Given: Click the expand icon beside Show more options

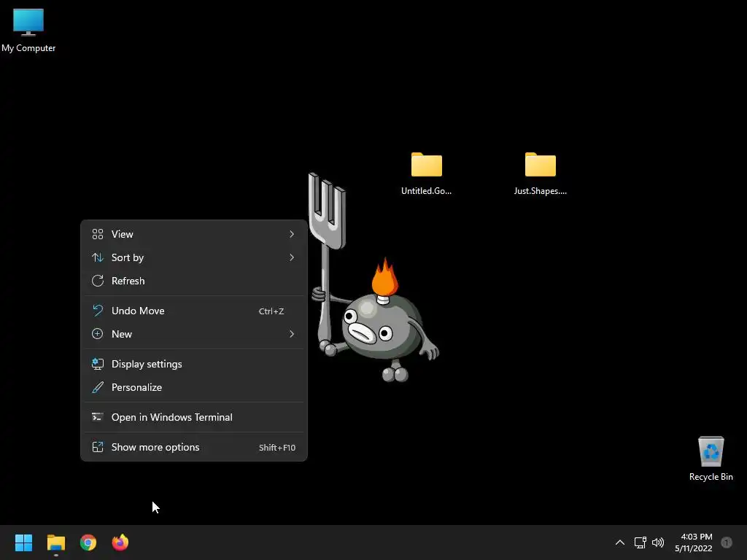Looking at the screenshot, I should (97, 447).
